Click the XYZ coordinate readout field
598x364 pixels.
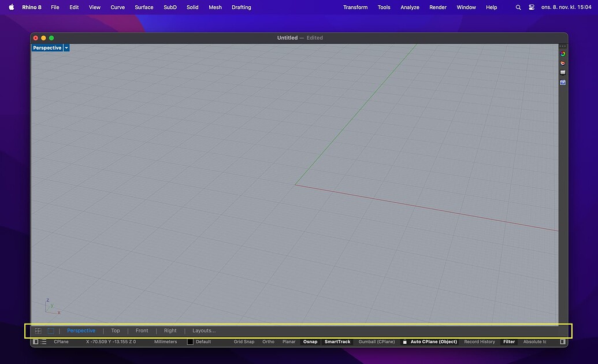(x=111, y=341)
